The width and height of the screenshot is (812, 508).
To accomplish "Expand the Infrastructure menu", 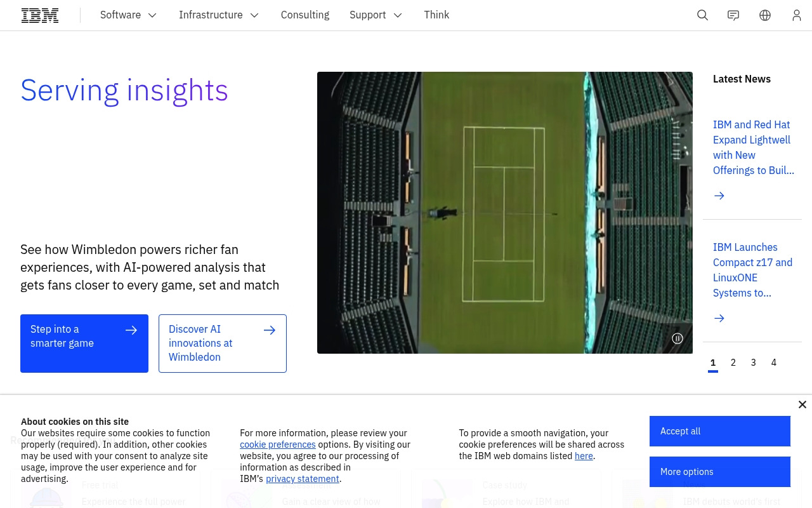I will click(x=219, y=15).
